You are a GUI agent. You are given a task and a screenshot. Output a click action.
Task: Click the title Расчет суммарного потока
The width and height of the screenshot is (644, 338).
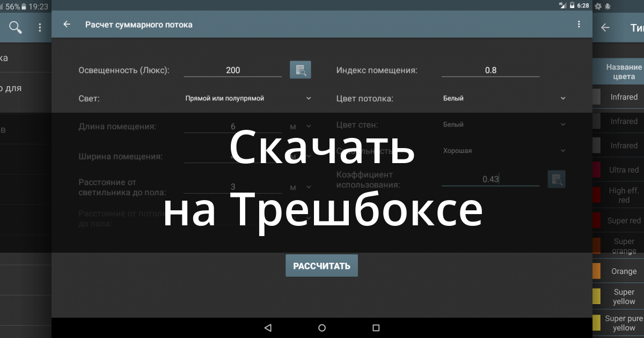tap(139, 25)
